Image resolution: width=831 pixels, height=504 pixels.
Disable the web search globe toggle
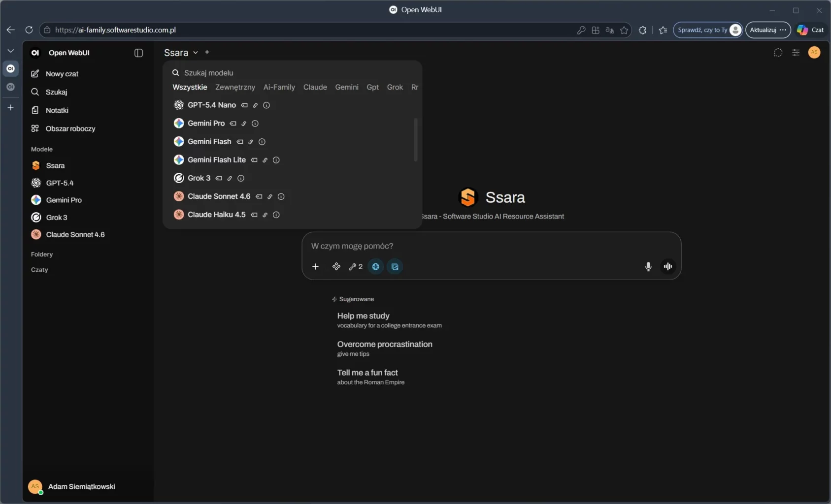pyautogui.click(x=376, y=266)
